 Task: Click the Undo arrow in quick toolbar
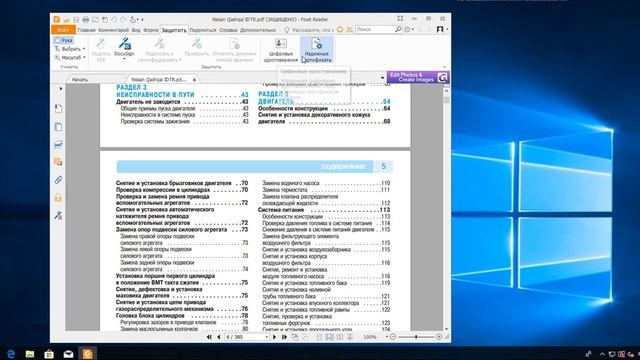click(x=114, y=19)
